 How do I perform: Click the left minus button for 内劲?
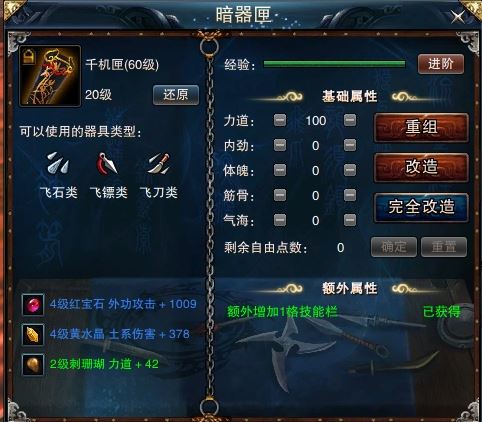point(280,145)
